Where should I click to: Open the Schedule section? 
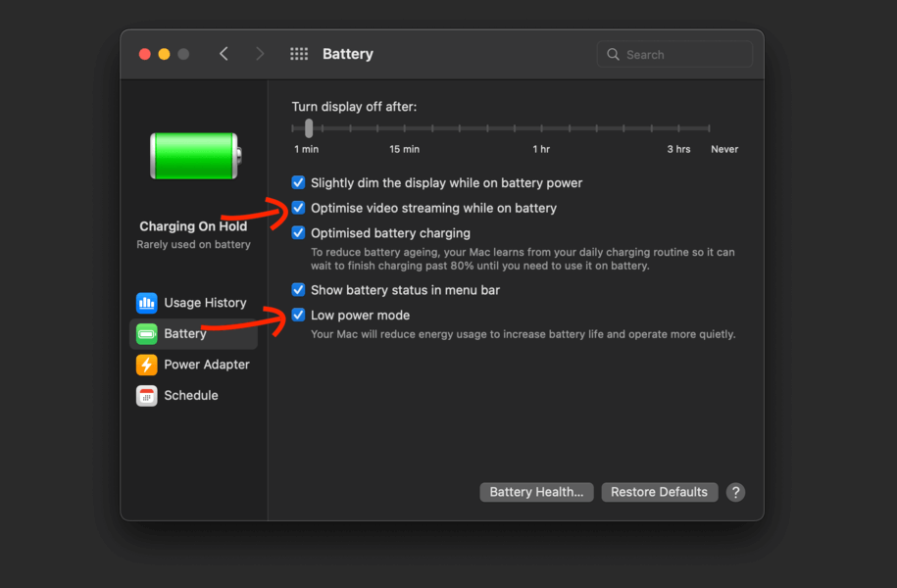pos(193,395)
